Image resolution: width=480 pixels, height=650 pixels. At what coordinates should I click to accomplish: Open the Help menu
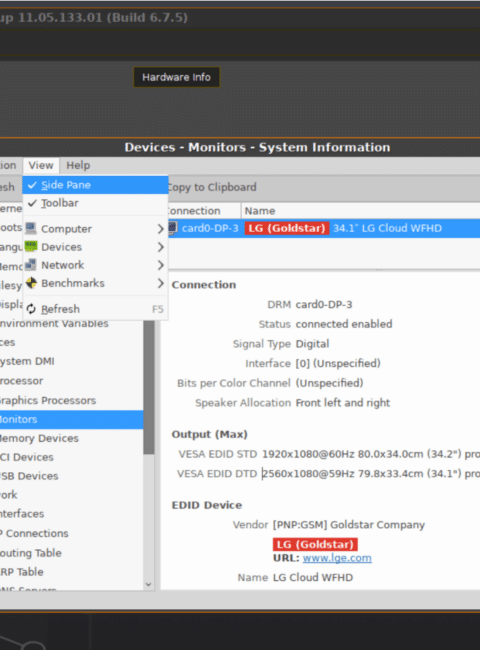pyautogui.click(x=78, y=165)
